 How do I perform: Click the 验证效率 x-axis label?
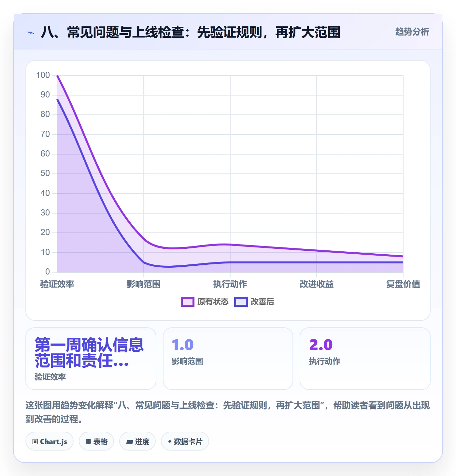coord(57,284)
